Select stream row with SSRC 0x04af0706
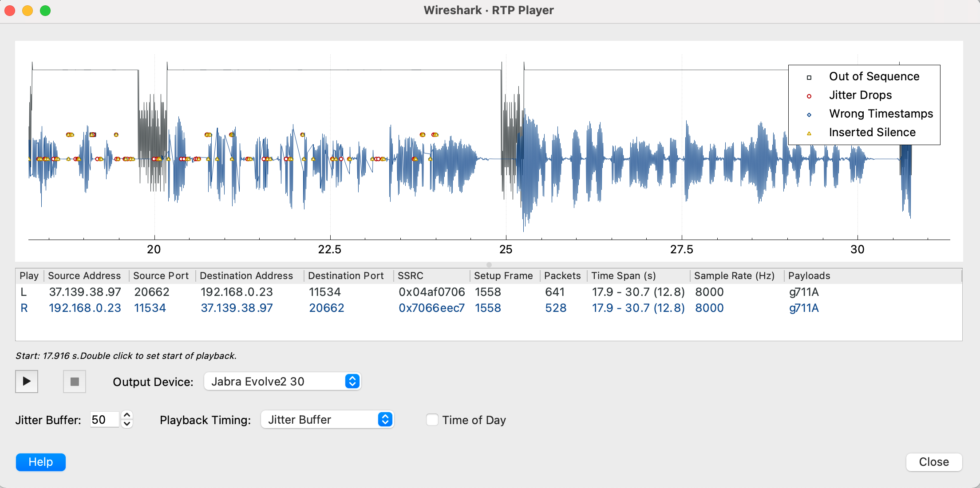The width and height of the screenshot is (980, 488). 431,292
